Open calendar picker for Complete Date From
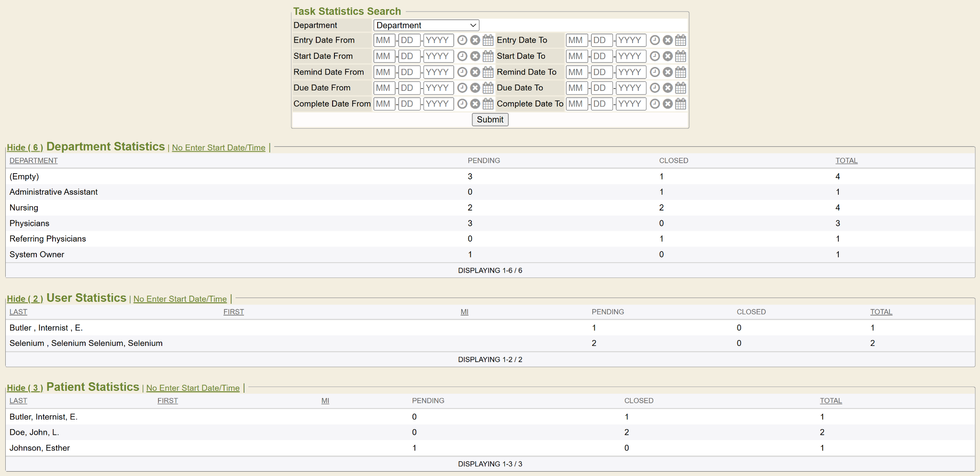This screenshot has height=476, width=980. [488, 104]
